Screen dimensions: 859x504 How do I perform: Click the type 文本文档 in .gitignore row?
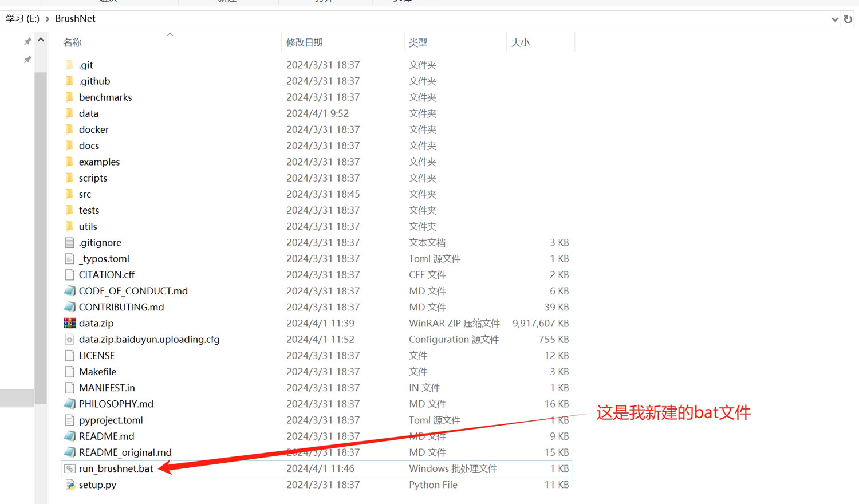[427, 243]
